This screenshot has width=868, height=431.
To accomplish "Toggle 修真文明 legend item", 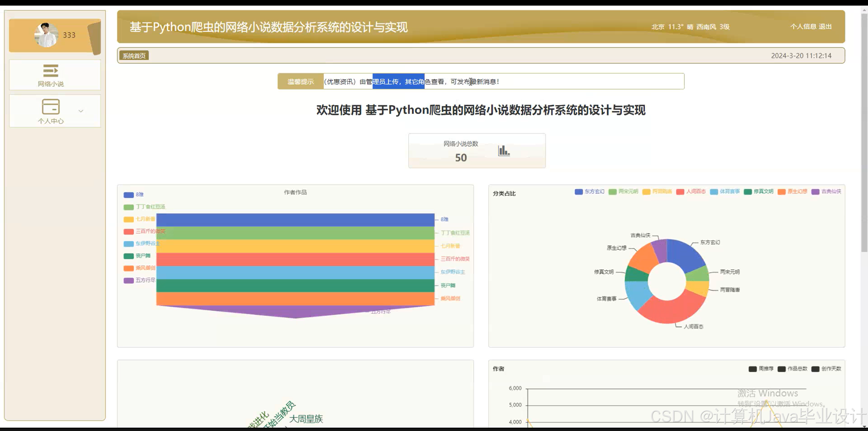I will coord(758,192).
